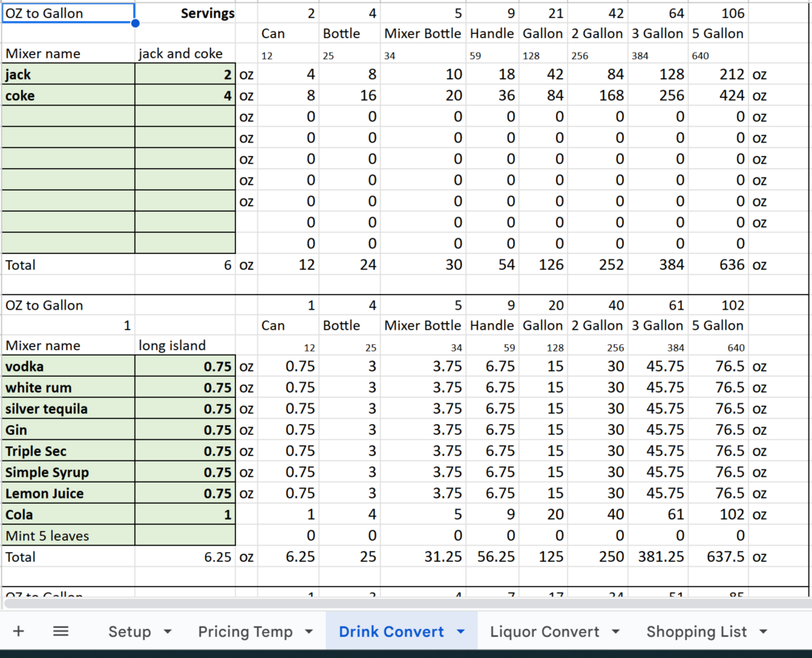
Task: Click the jack amount cell showing 2
Action: pos(185,74)
